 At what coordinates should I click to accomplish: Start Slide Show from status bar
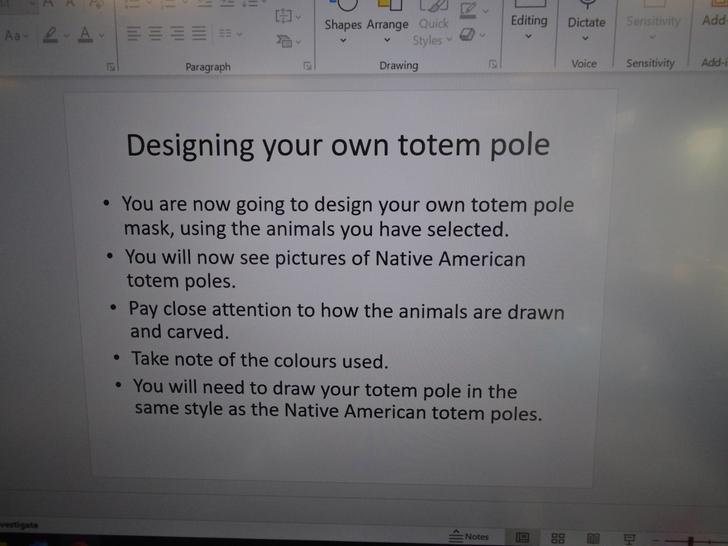point(629,539)
